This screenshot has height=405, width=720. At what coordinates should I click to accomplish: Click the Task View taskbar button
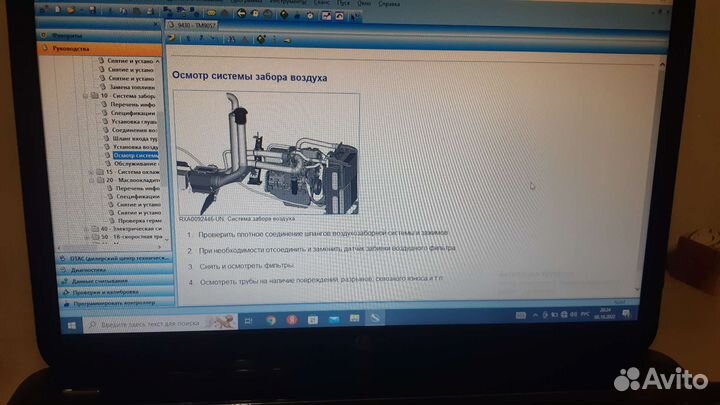pyautogui.click(x=248, y=321)
